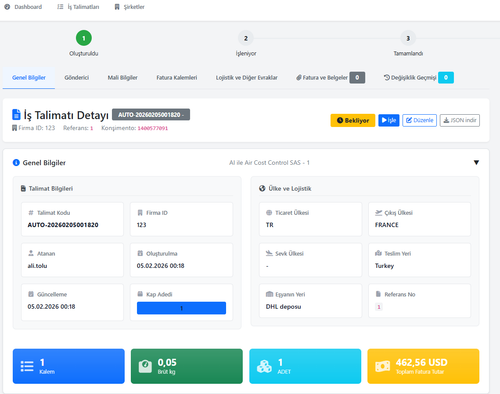Click the Çıkış Ülkesi value FRANCE

[x=386, y=225]
